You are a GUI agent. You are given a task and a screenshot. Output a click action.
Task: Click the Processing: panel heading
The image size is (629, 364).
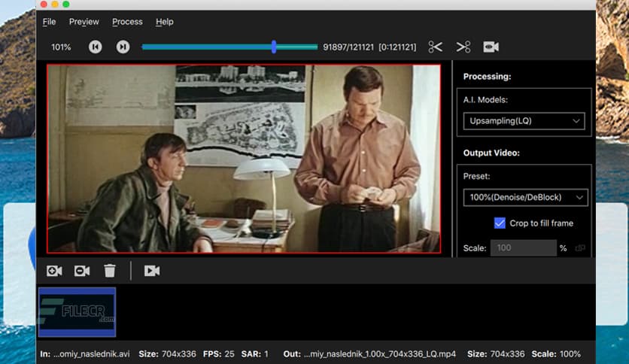pos(487,77)
